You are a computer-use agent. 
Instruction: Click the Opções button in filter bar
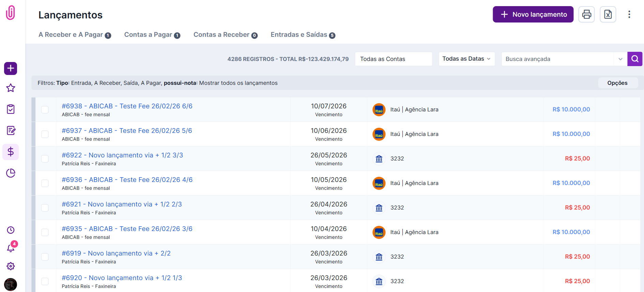pos(617,83)
